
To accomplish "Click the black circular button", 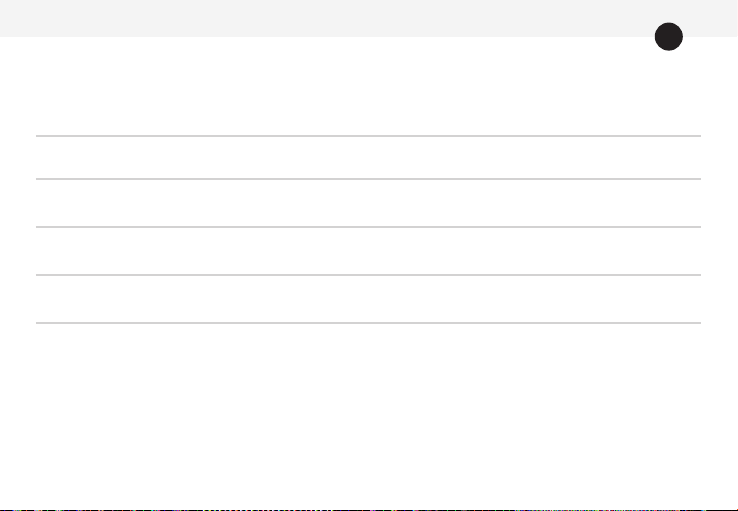I will click(668, 36).
